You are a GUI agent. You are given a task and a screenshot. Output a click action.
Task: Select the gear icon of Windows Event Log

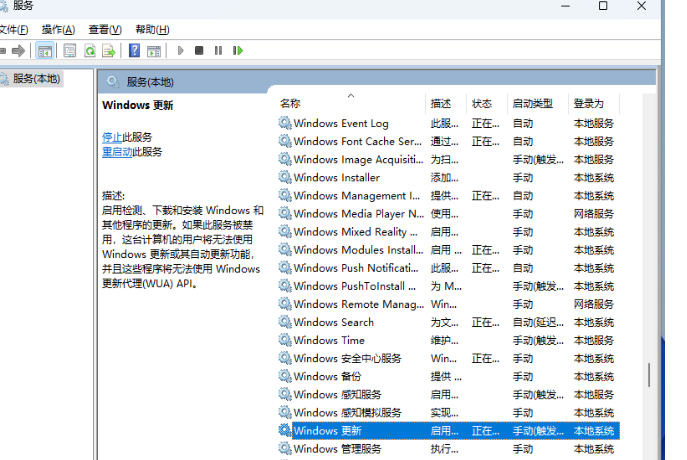tap(285, 123)
